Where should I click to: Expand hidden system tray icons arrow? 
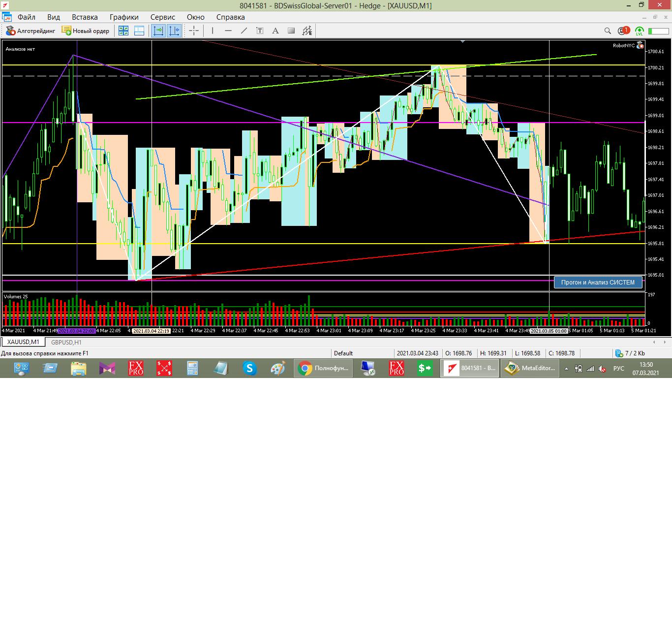566,369
